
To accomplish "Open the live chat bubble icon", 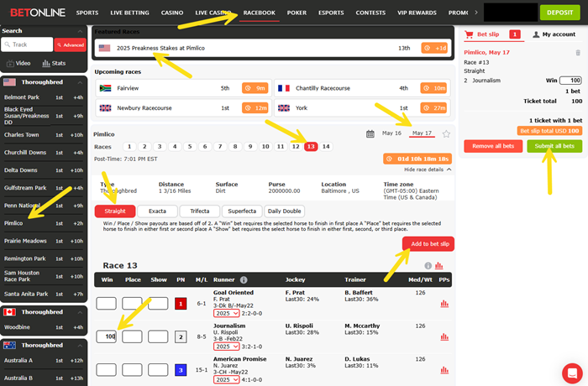I will pyautogui.click(x=571, y=370).
